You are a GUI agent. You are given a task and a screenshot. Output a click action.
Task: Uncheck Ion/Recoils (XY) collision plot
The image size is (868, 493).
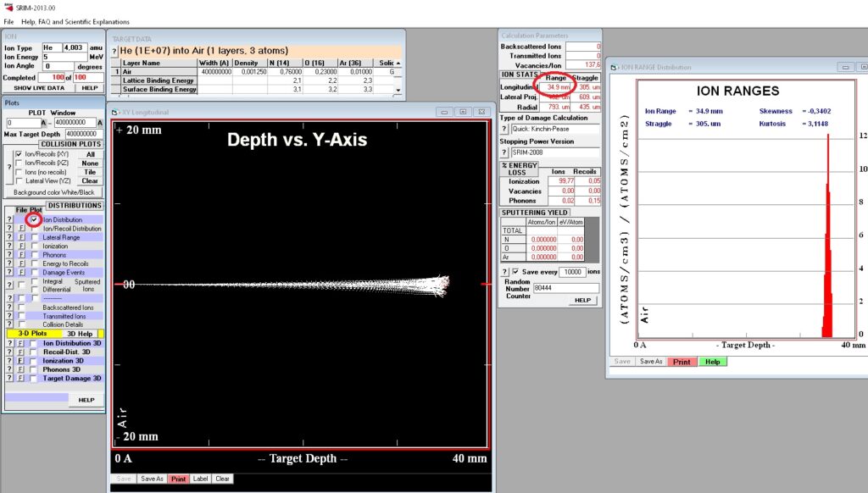point(19,154)
